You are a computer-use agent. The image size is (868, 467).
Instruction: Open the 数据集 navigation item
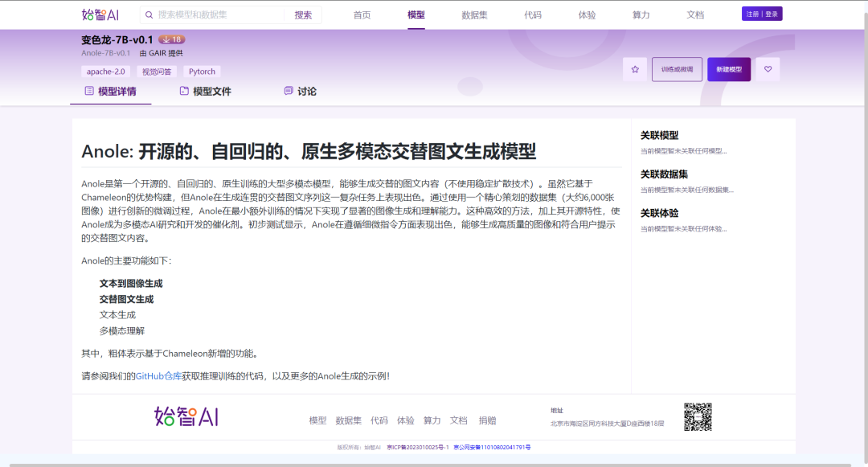(x=474, y=15)
